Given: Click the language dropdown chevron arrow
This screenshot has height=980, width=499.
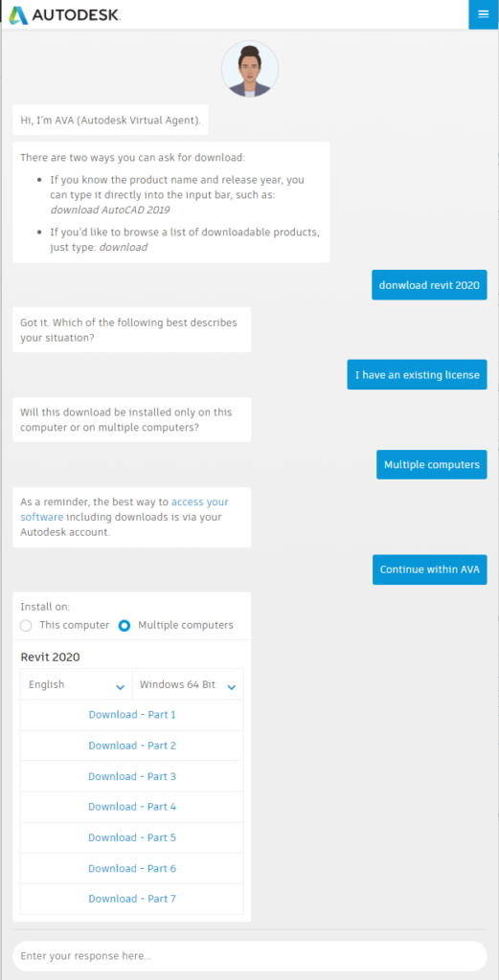Looking at the screenshot, I should (120, 687).
